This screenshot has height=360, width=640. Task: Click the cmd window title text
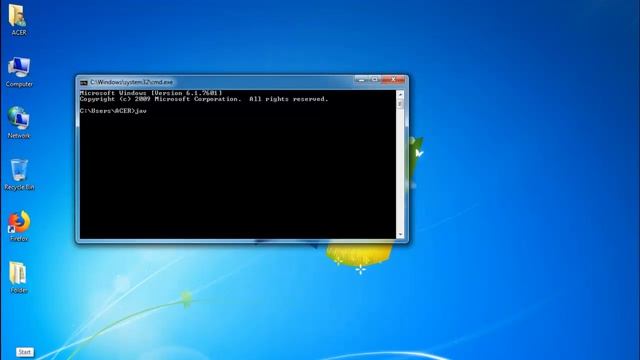pyautogui.click(x=131, y=82)
